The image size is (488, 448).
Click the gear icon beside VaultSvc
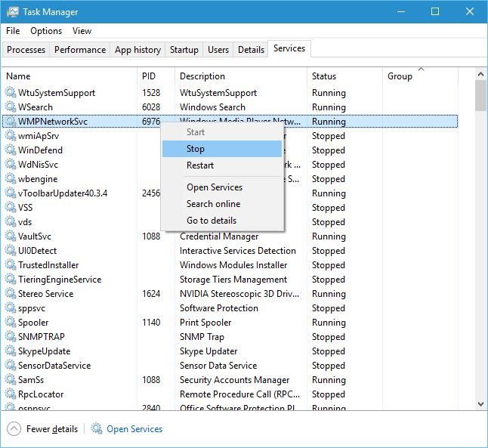coord(11,236)
